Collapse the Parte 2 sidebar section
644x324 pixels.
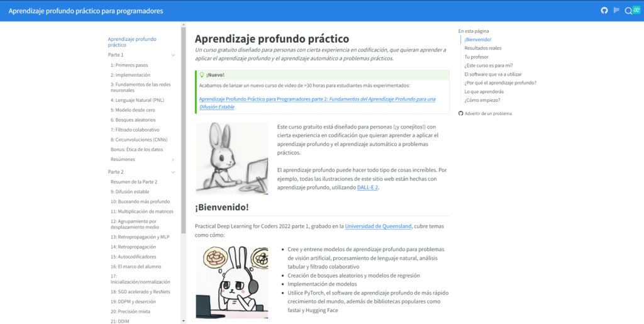click(173, 172)
